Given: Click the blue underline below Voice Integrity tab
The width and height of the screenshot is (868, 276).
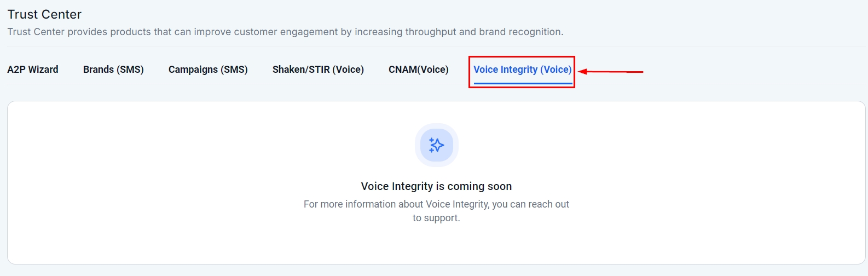Looking at the screenshot, I should point(523,83).
